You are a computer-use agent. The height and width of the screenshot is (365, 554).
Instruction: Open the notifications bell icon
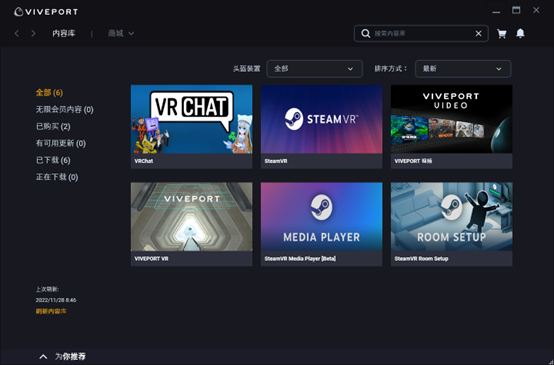[520, 33]
